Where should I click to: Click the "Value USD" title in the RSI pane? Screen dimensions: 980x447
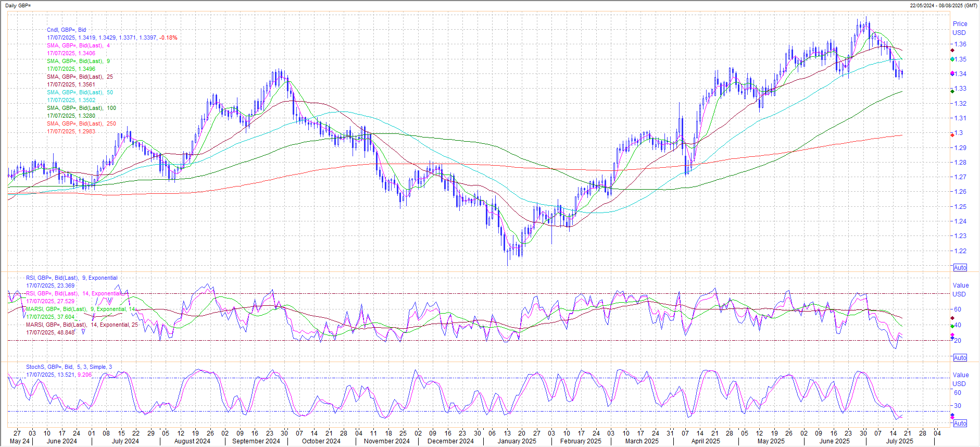[960, 290]
